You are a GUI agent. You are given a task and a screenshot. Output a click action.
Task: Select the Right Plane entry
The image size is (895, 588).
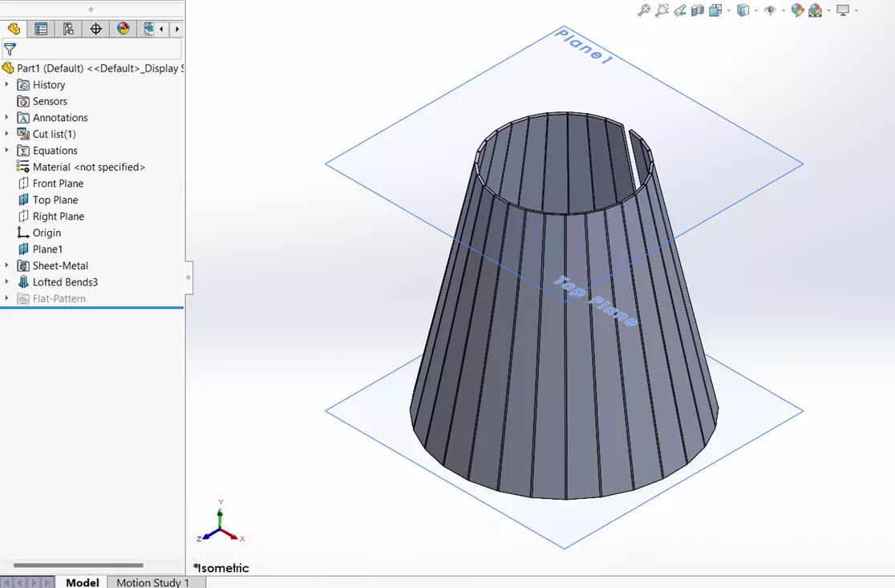[59, 217]
